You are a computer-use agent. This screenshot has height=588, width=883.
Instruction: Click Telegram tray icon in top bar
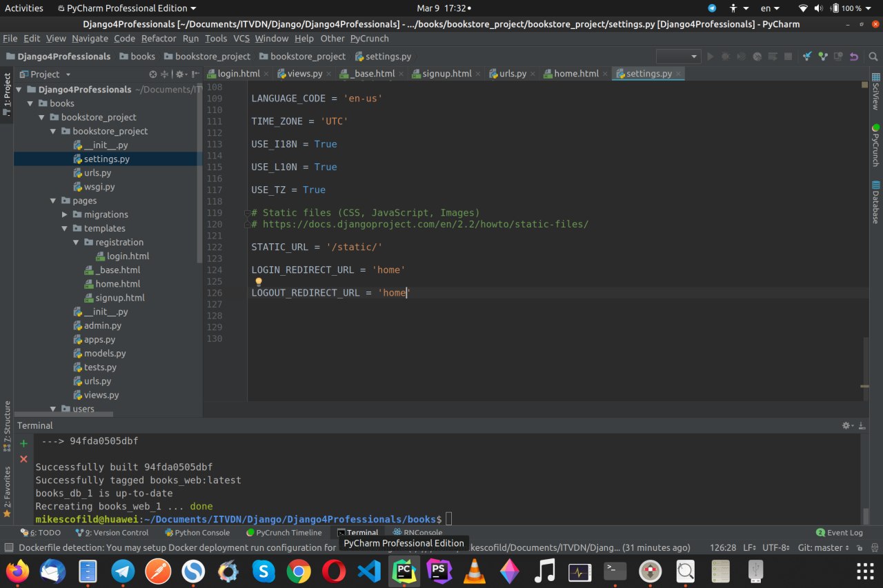pyautogui.click(x=712, y=8)
